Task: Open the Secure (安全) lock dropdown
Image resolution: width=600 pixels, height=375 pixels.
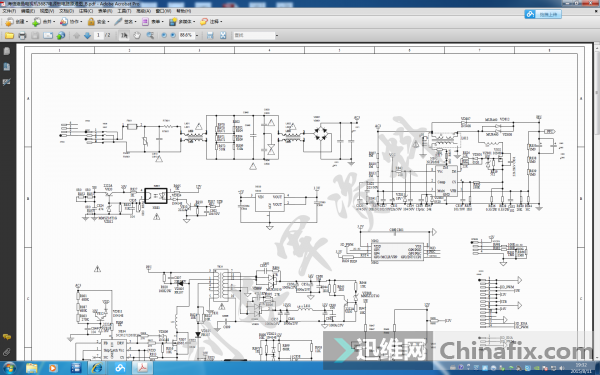Action: [x=98, y=22]
